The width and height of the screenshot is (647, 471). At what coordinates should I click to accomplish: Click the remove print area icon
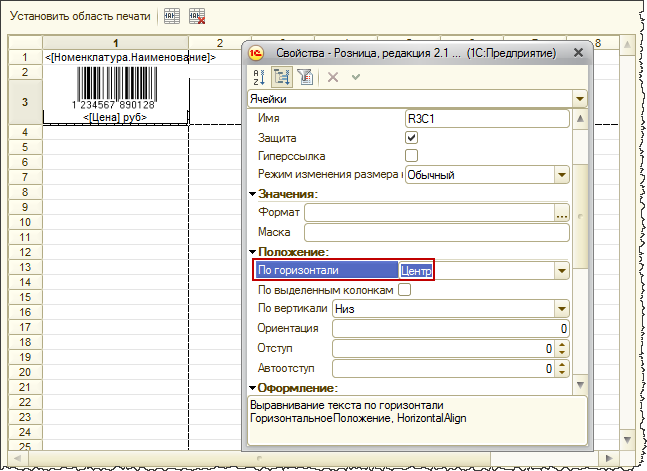pos(197,17)
